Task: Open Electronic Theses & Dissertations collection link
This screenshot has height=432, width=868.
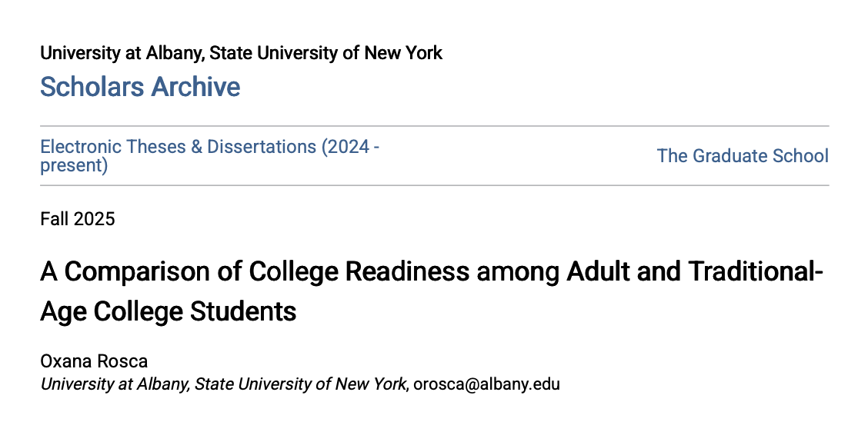Action: point(209,147)
